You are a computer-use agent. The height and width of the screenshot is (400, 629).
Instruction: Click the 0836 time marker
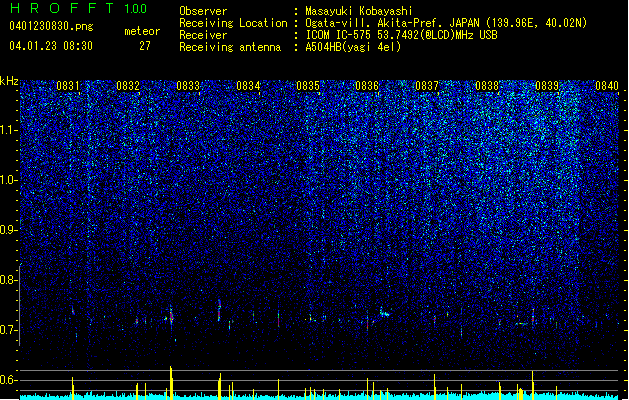[x=367, y=86]
